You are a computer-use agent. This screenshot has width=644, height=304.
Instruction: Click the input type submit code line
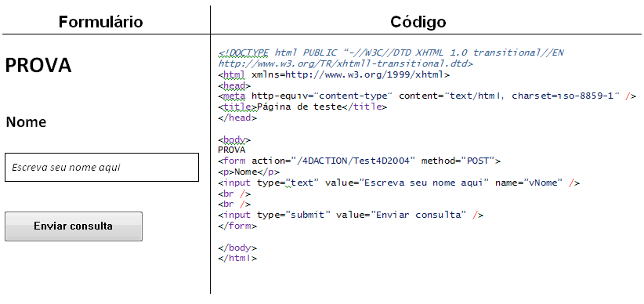tap(351, 215)
